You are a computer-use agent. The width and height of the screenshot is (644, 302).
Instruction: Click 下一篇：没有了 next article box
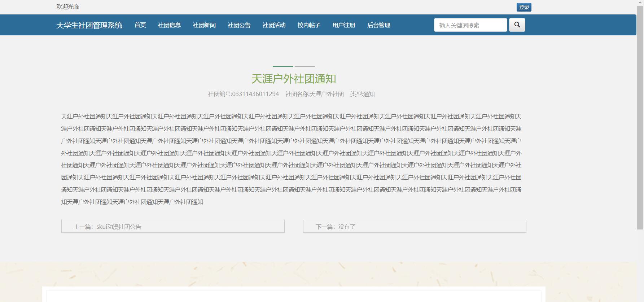(415, 226)
